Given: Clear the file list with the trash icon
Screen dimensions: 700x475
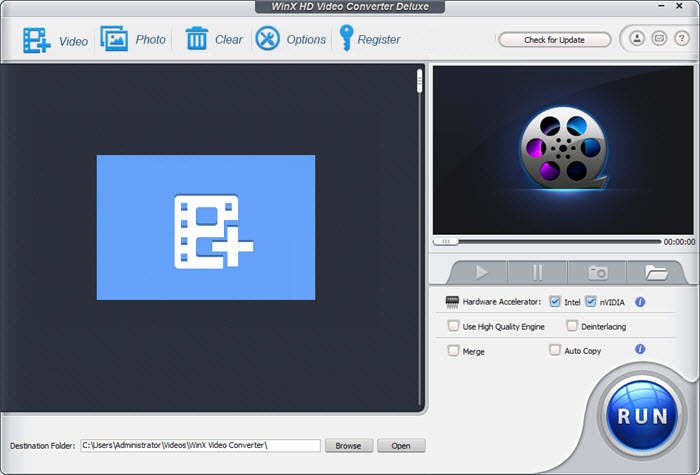Looking at the screenshot, I should click(196, 38).
